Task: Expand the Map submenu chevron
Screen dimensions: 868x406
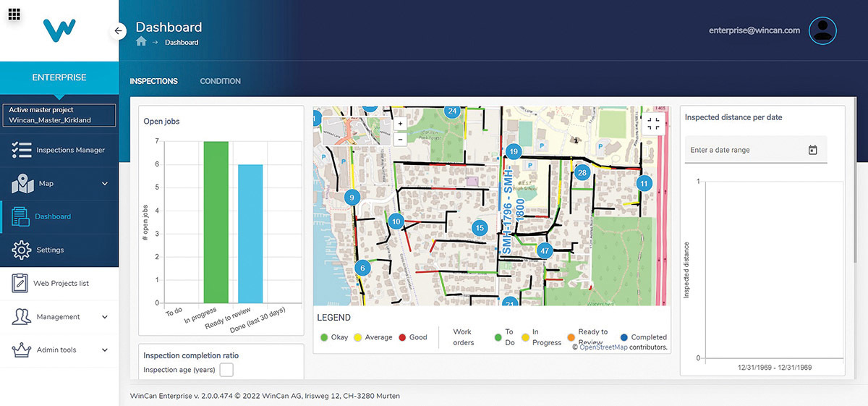Action: point(105,184)
